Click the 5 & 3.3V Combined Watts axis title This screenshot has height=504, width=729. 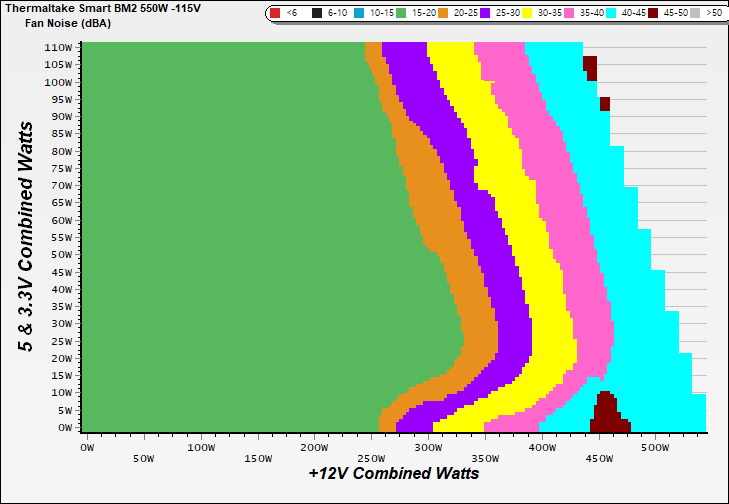click(x=27, y=236)
